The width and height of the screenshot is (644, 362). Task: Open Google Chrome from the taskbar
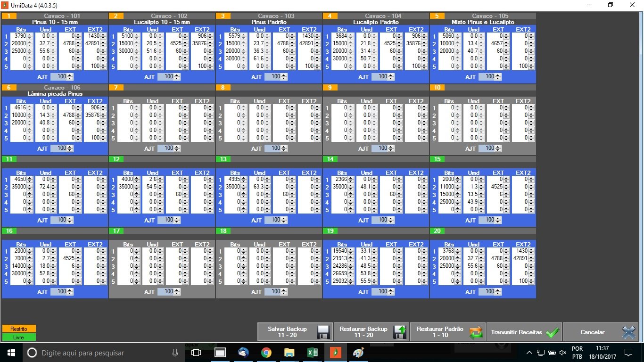[266, 353]
